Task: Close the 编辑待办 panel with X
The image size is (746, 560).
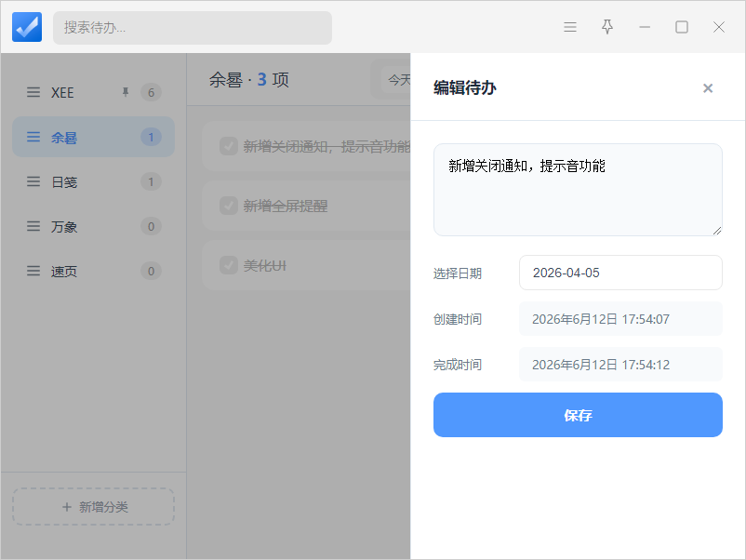Action: pos(708,88)
